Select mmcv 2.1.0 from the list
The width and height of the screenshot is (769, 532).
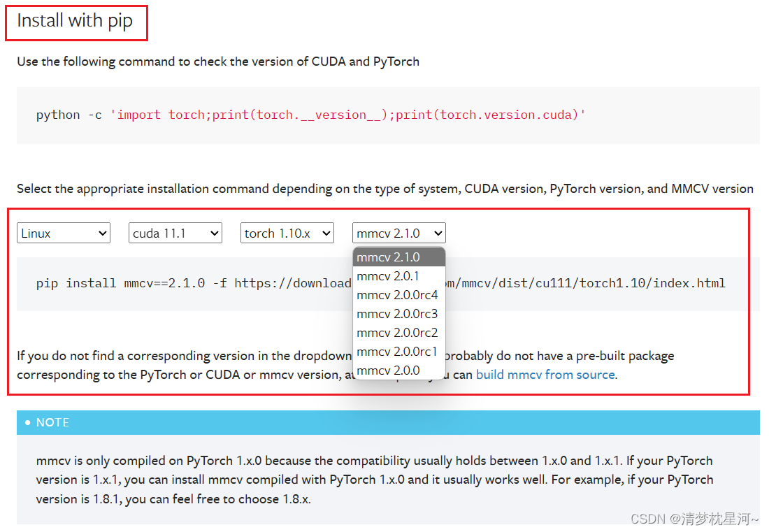click(398, 257)
